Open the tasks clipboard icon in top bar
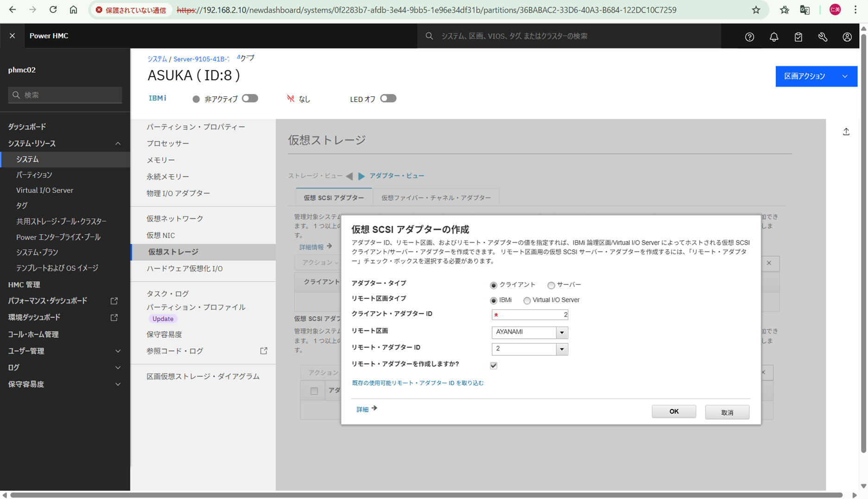868x499 pixels. 798,37
